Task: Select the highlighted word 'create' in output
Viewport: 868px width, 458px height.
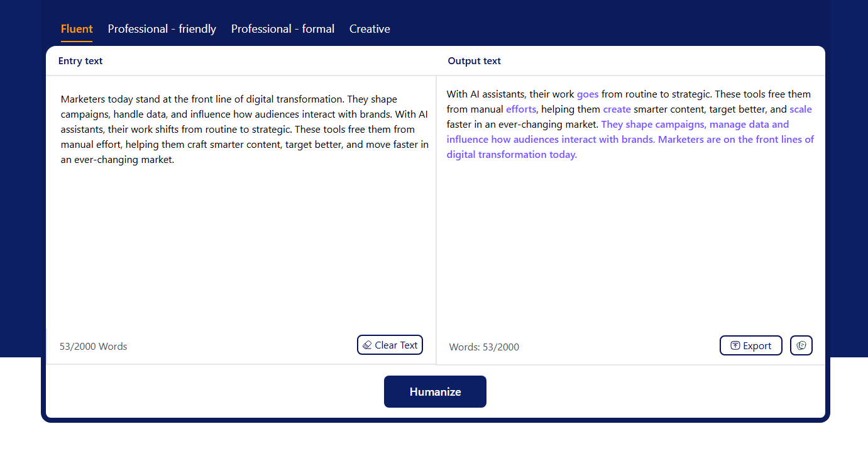Action: pyautogui.click(x=617, y=109)
